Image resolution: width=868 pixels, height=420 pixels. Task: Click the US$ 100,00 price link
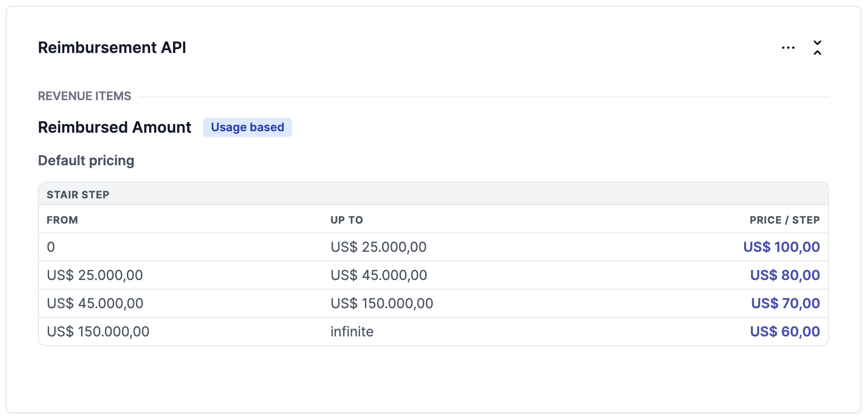pos(781,247)
